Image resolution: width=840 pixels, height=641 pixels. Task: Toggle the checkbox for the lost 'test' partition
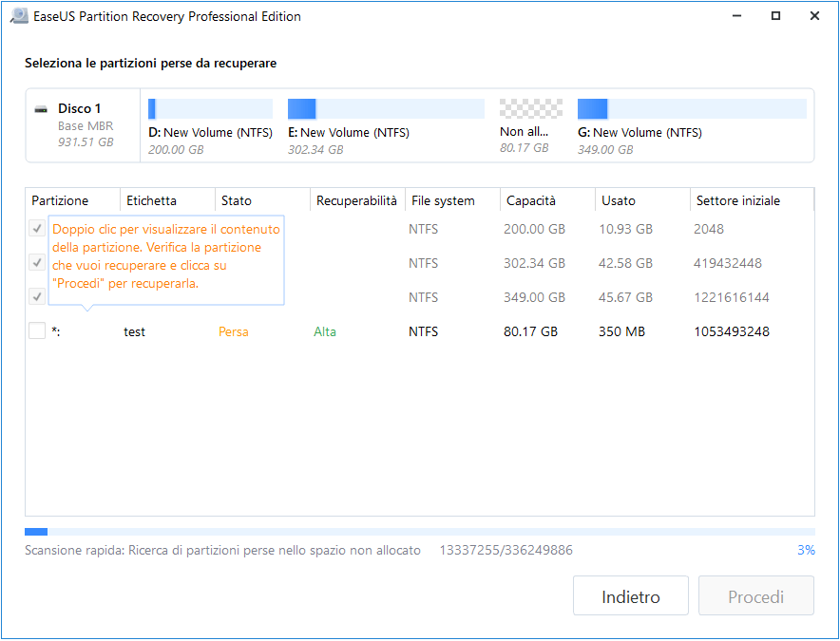pyautogui.click(x=37, y=330)
